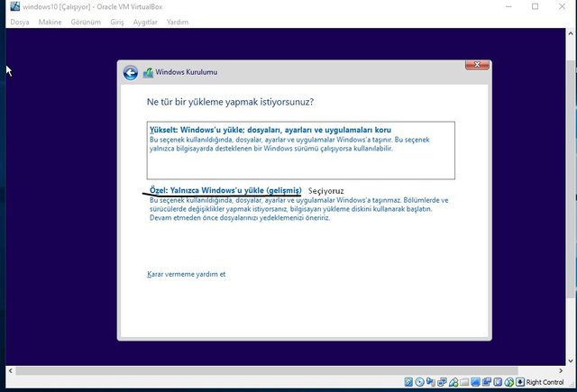Click the vertical scrollbar up arrow
The width and height of the screenshot is (577, 392).
pyautogui.click(x=571, y=33)
